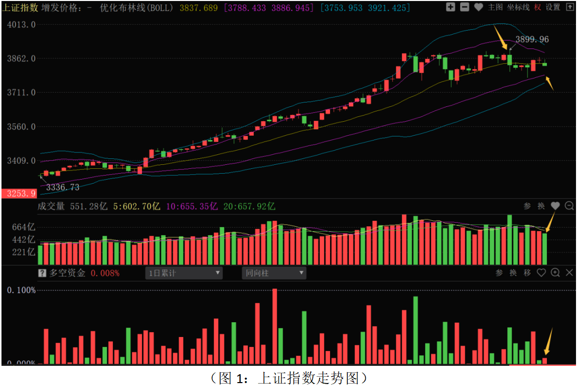
Task: Close the 多空资金 indicator panel
Action: (x=569, y=273)
